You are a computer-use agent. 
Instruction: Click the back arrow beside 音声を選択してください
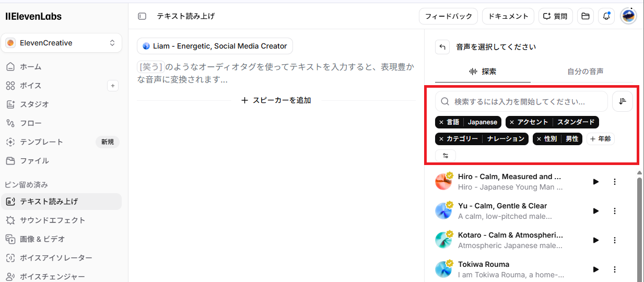click(x=442, y=47)
